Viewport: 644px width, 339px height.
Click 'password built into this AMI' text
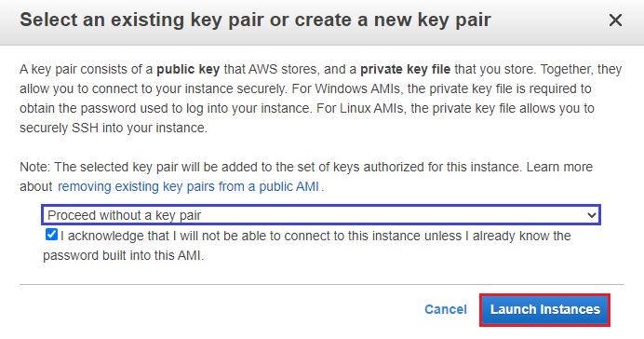pos(123,255)
